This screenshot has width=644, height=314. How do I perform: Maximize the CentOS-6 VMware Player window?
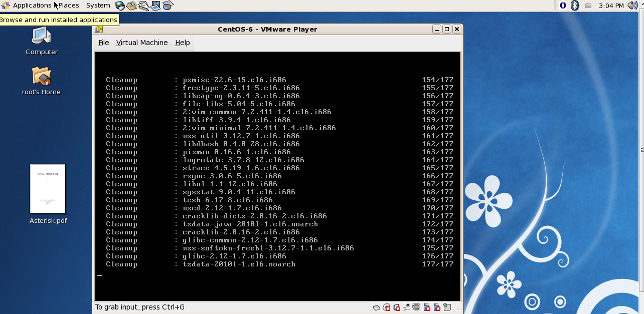pos(447,29)
